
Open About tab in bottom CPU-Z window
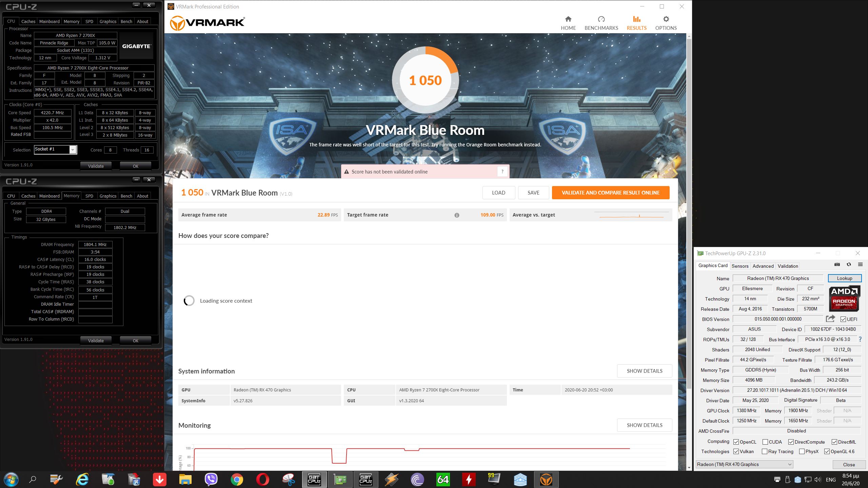tap(142, 196)
